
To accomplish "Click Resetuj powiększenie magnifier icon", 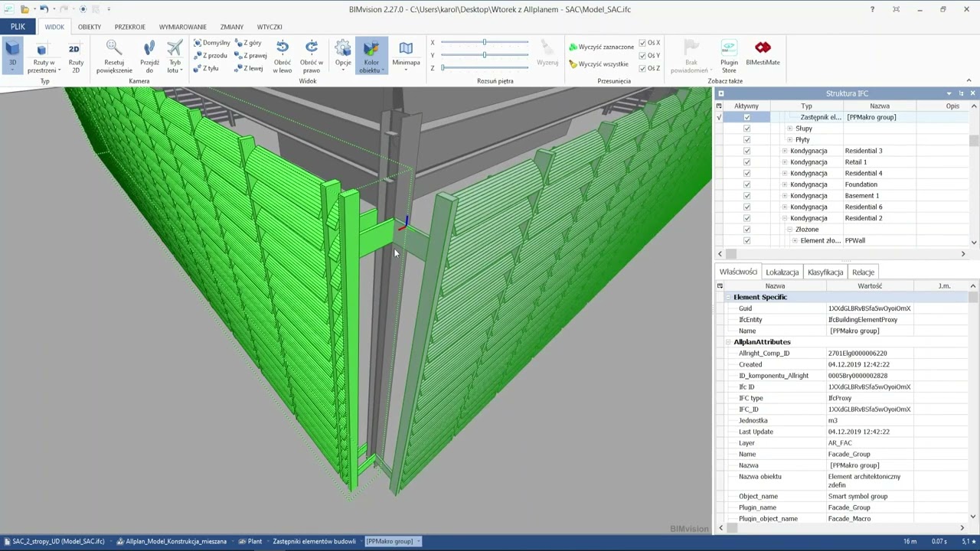I will (114, 49).
